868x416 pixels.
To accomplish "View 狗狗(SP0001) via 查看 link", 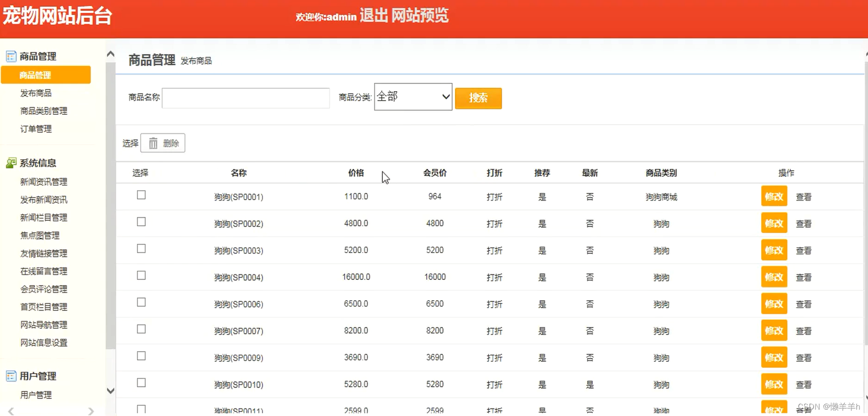I will pos(804,197).
